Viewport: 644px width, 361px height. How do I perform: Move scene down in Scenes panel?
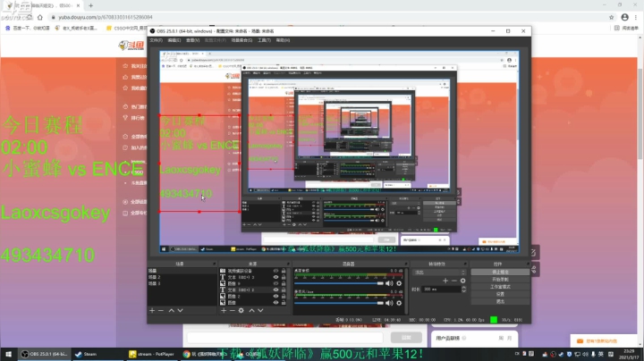pos(181,311)
